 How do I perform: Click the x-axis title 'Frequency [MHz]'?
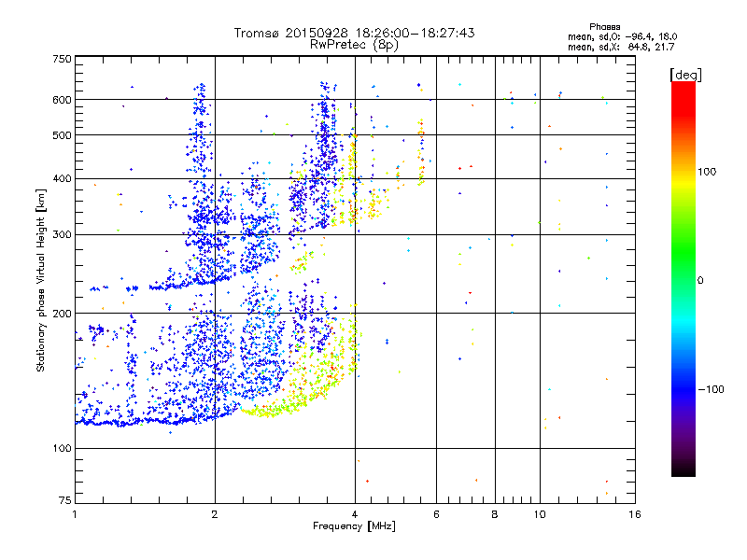(x=354, y=526)
